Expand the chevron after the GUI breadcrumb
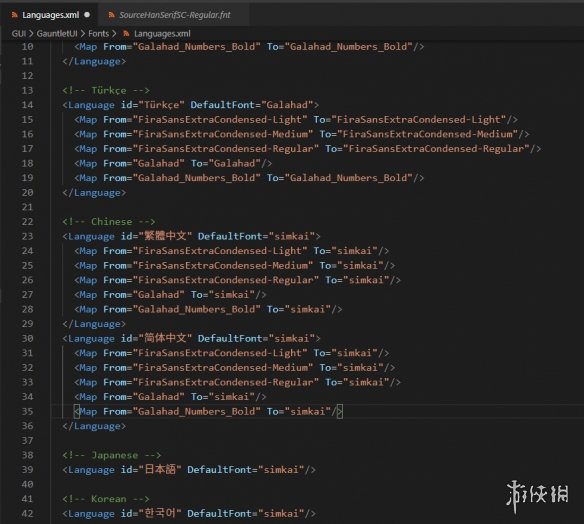Screen dimensions: 584x524 31,34
